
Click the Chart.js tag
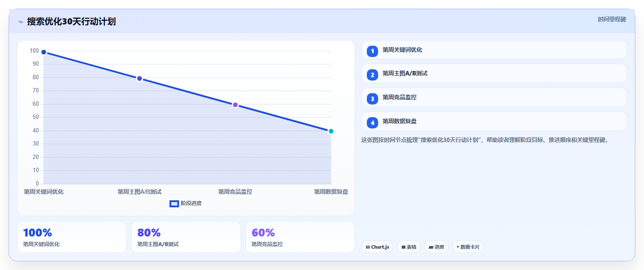(x=377, y=247)
